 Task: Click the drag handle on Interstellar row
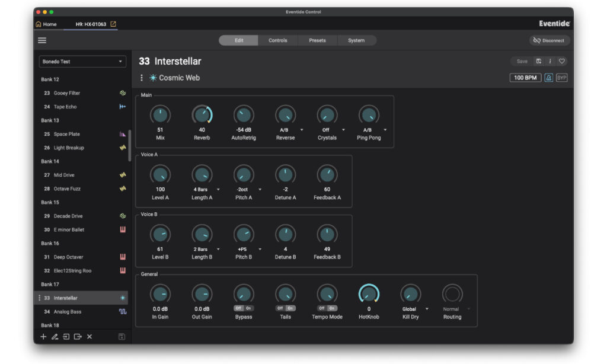point(39,298)
